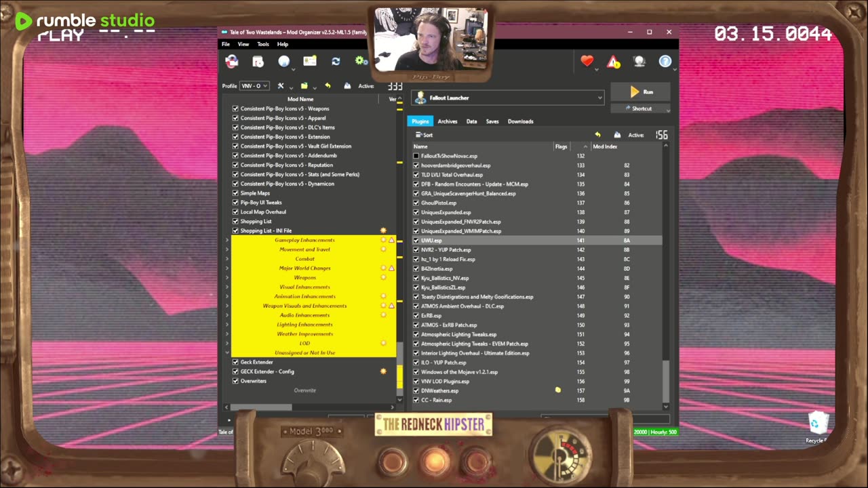
Task: Uncheck Consistent Pip-Boy Icons v5 - Weapons
Action: [x=235, y=108]
